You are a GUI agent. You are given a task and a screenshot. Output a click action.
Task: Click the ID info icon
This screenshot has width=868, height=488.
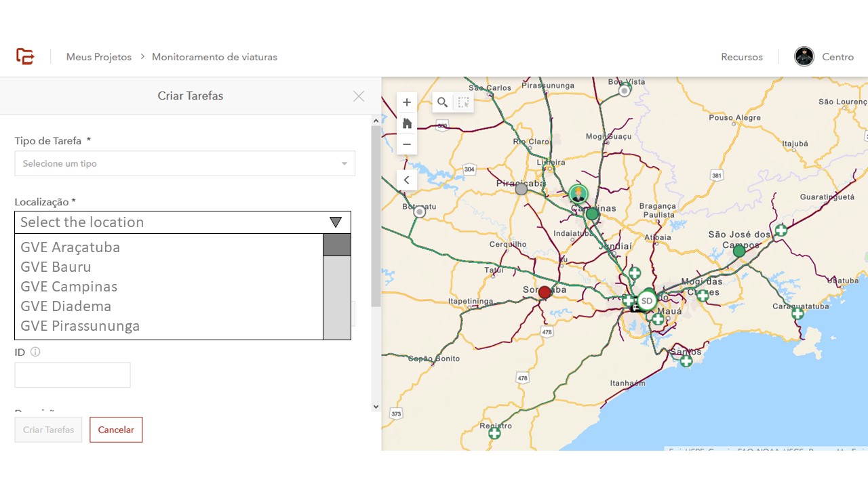35,352
